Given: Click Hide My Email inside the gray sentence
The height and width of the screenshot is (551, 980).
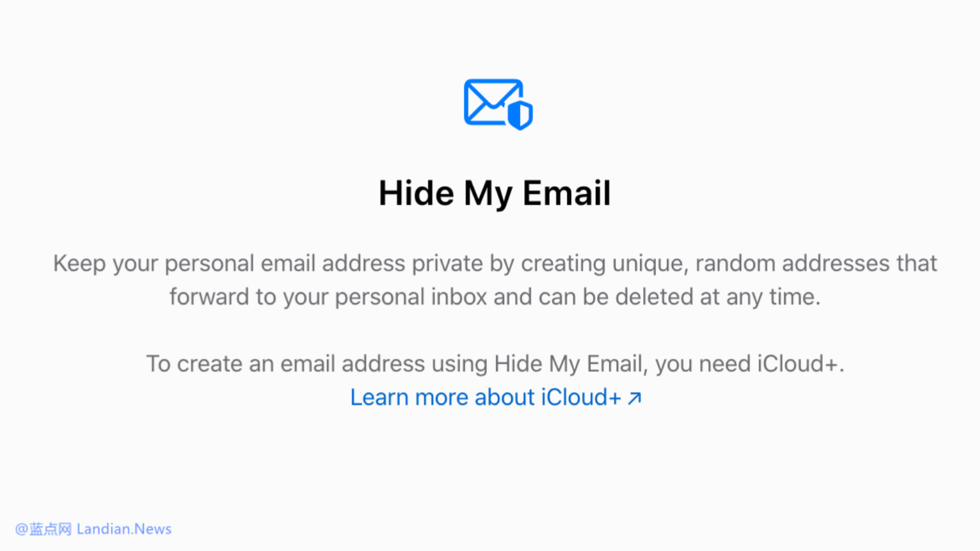Looking at the screenshot, I should coord(570,364).
